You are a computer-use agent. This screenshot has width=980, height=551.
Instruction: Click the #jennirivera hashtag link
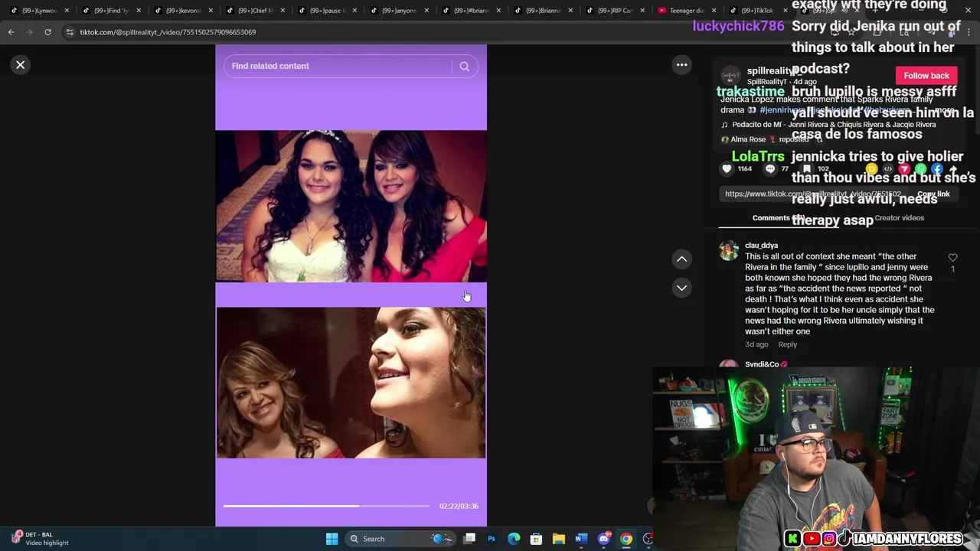[x=784, y=110]
